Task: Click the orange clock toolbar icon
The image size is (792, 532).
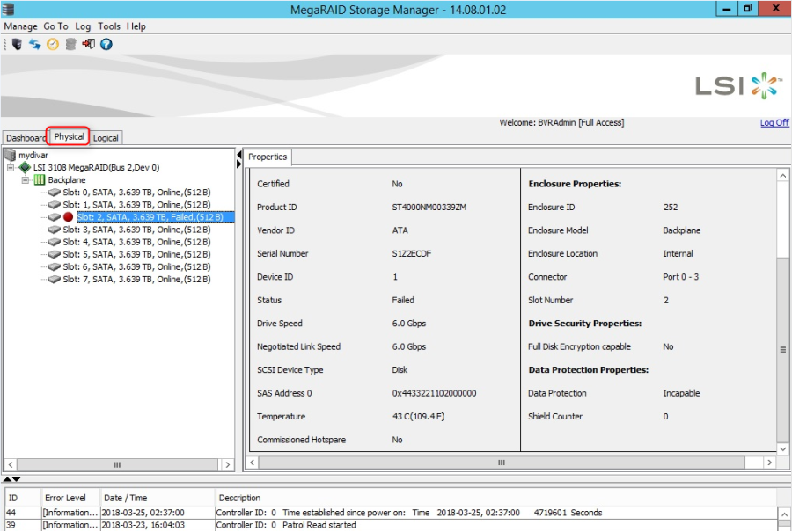Action: click(x=53, y=44)
